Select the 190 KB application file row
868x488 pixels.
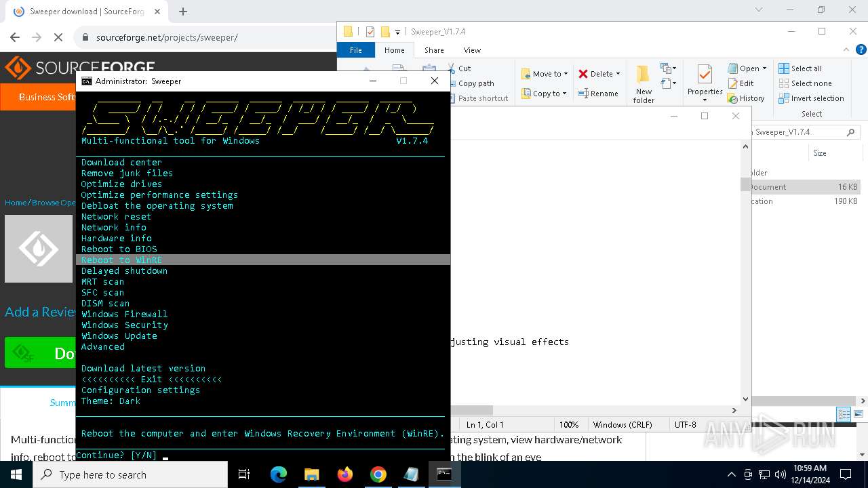tap(804, 201)
